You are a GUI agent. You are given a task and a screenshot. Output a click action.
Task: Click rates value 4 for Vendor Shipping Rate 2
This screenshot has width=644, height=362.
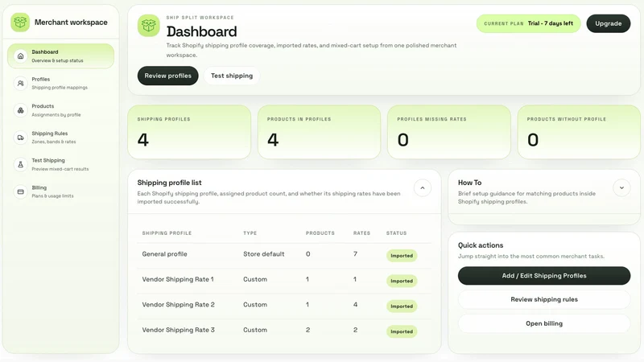click(x=355, y=305)
